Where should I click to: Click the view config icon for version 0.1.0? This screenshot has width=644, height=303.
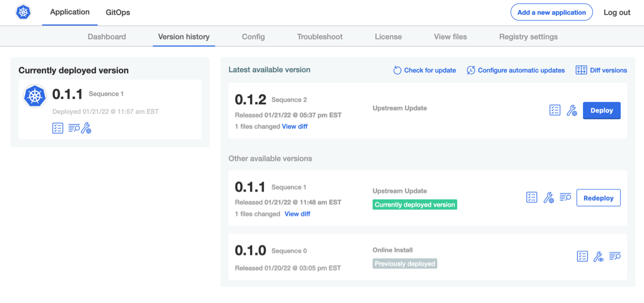click(598, 257)
